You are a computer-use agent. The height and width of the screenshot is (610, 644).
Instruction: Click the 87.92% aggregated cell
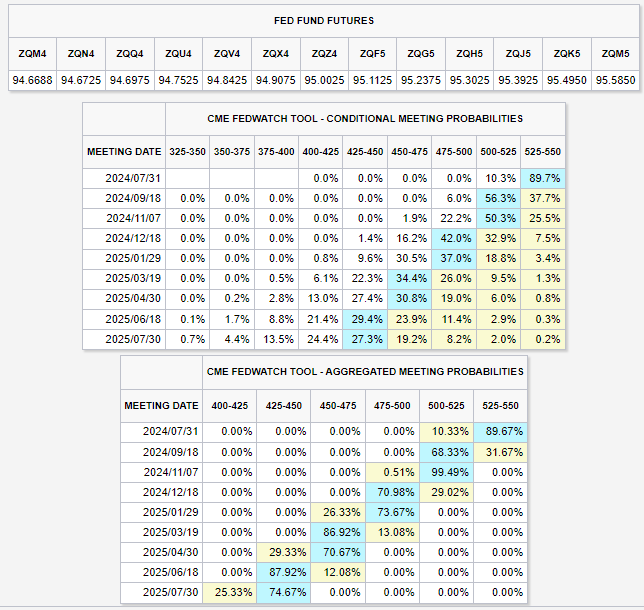click(284, 572)
